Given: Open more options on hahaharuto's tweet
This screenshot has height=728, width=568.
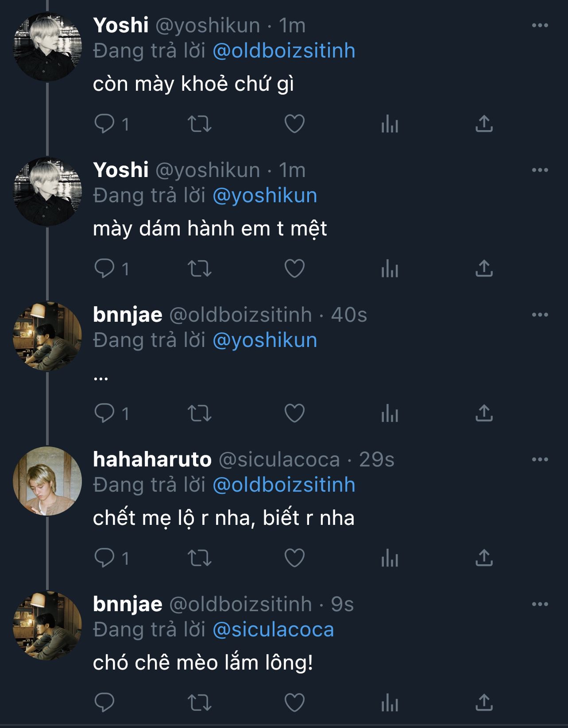Looking at the screenshot, I should tap(540, 459).
